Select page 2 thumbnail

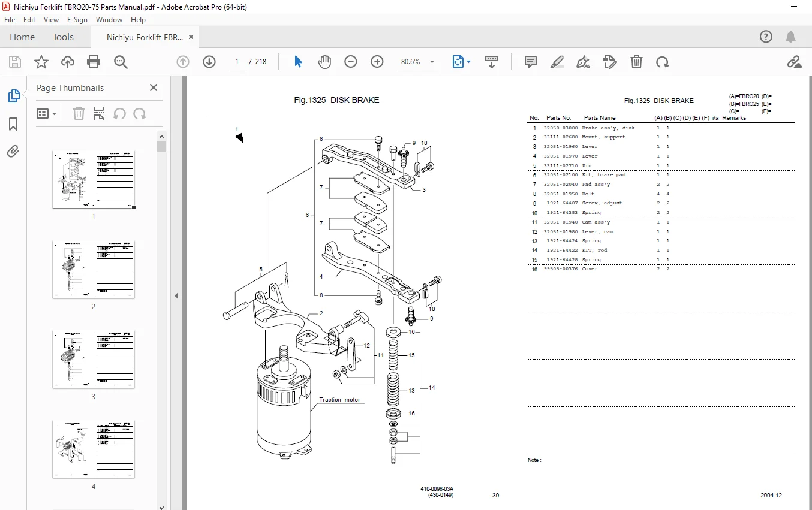(x=94, y=270)
